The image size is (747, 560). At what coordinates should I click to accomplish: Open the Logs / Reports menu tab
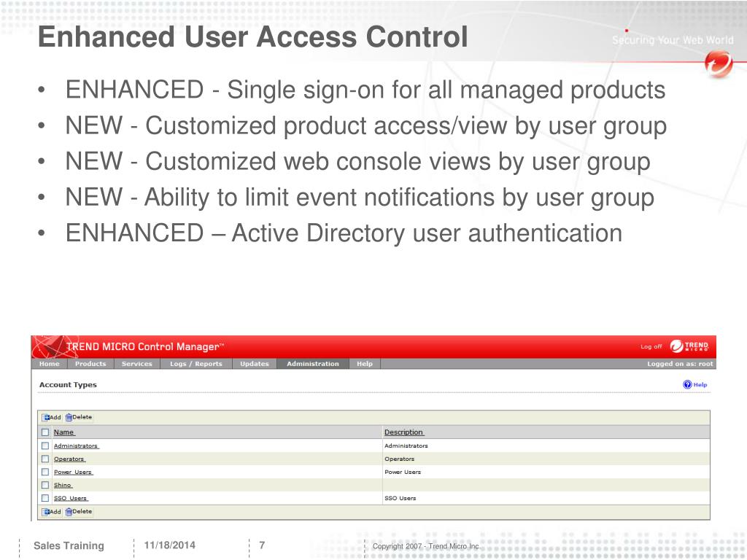click(196, 364)
